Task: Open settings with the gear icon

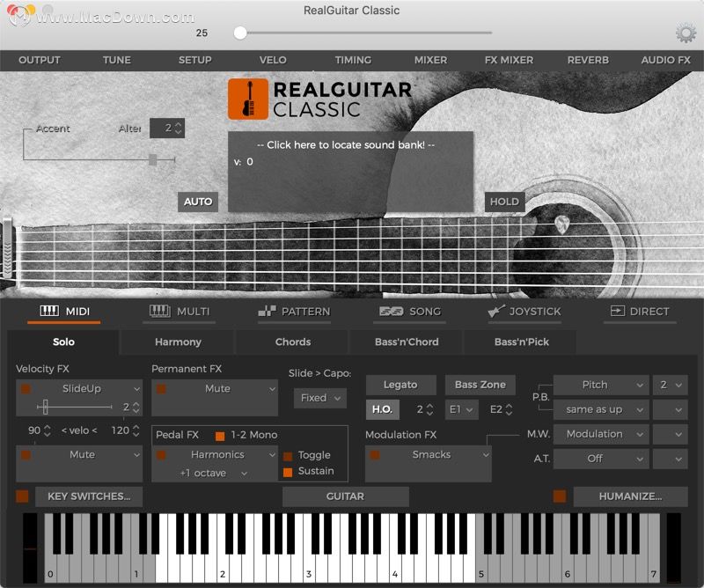Action: (686, 33)
